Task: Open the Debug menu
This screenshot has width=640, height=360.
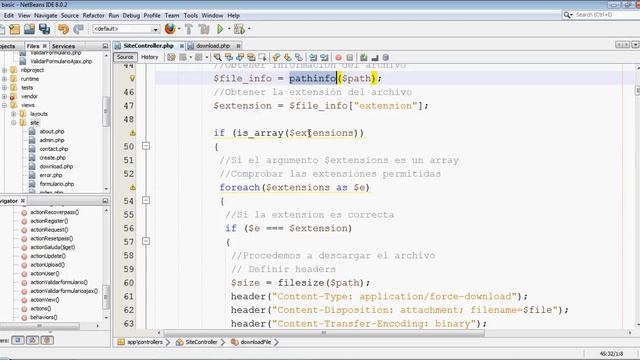Action: (x=131, y=16)
